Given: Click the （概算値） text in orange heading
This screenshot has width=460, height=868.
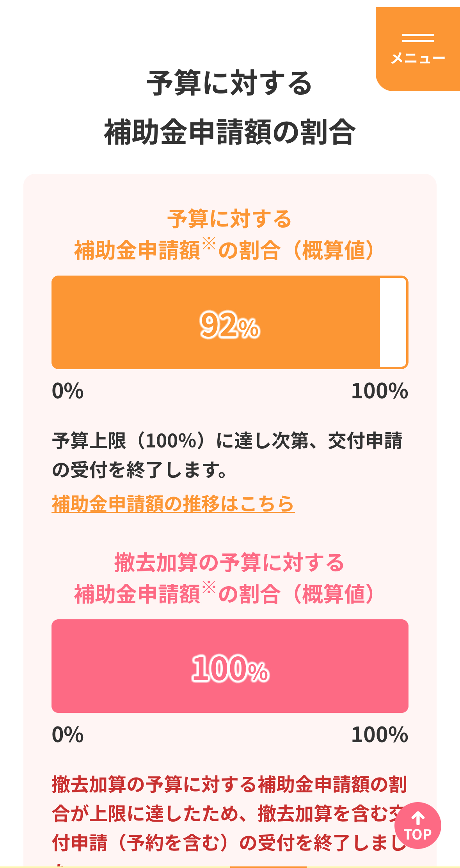Looking at the screenshot, I should [x=333, y=250].
